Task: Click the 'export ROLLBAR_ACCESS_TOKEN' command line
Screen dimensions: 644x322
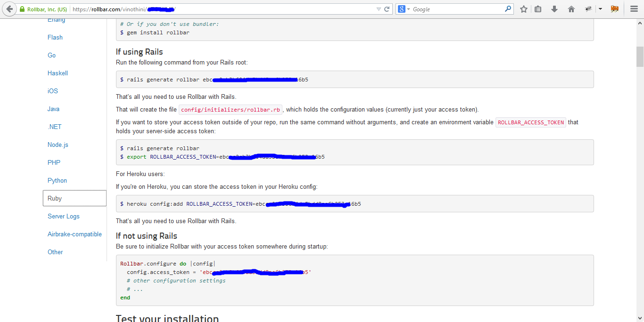Action: [x=223, y=157]
